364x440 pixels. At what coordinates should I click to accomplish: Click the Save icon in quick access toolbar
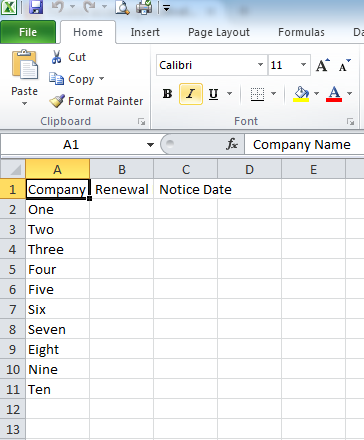(x=36, y=7)
